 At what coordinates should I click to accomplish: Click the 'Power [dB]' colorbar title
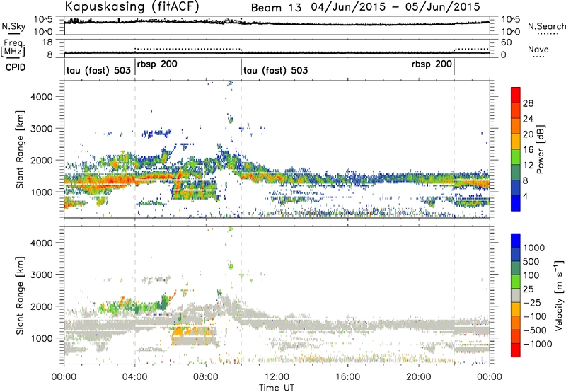541,149
